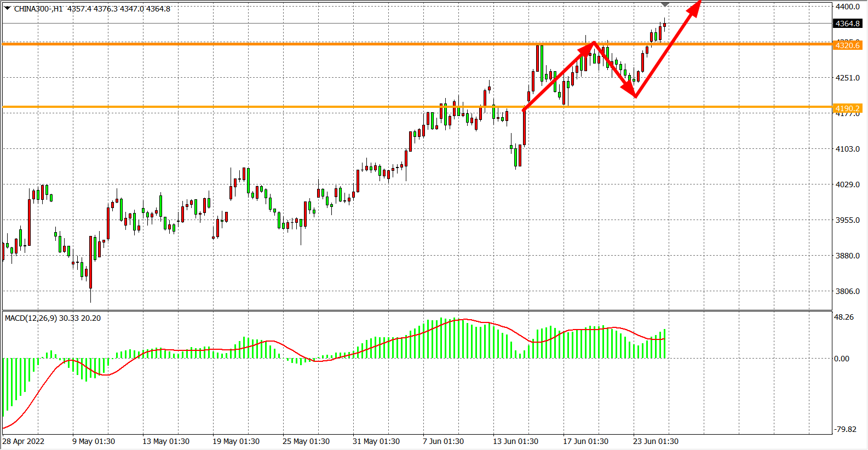
Task: Click the 48.26 value on MACD scale
Action: tap(843, 317)
